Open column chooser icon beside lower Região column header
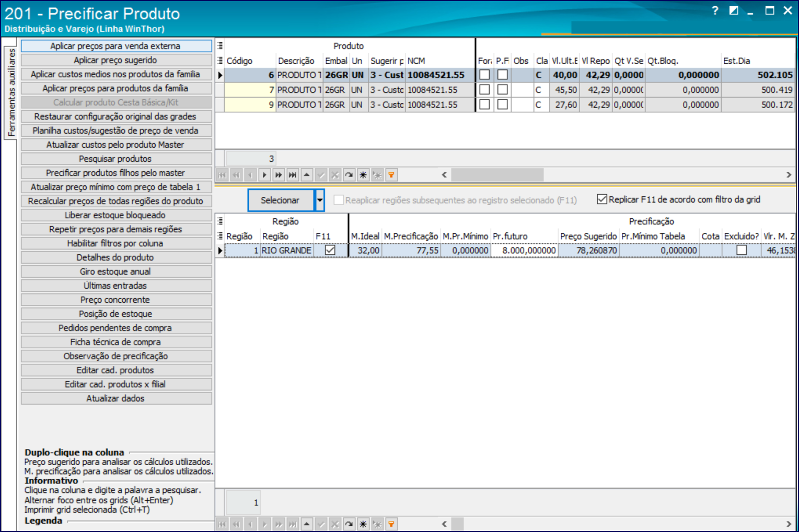The image size is (799, 532). pyautogui.click(x=220, y=236)
